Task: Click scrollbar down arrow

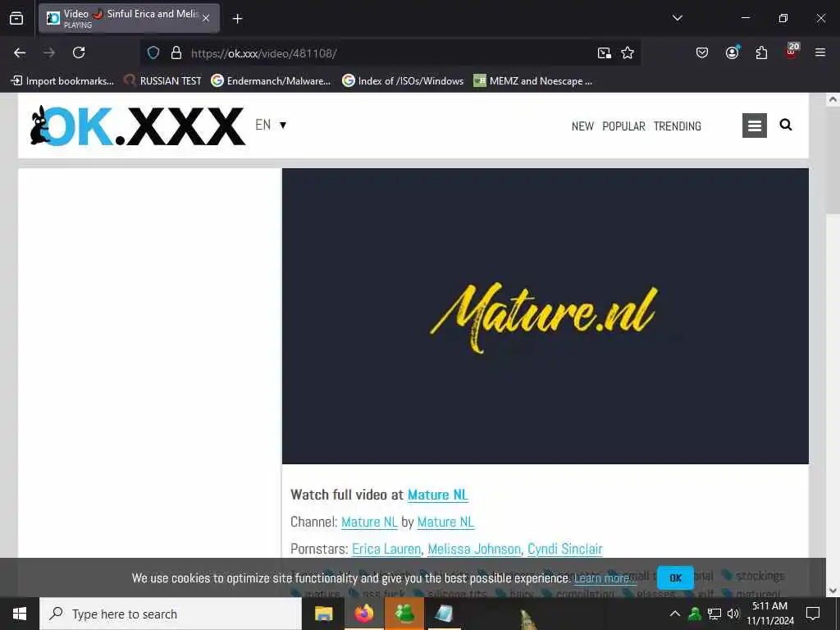Action: [x=833, y=591]
